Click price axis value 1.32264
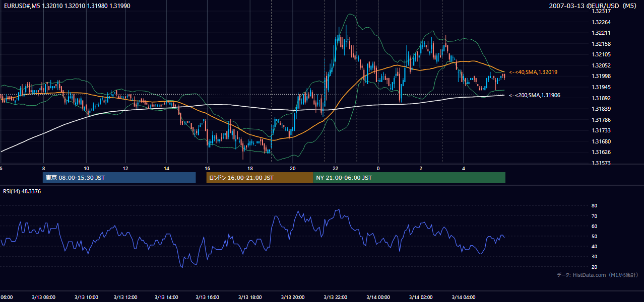The width and height of the screenshot is (644, 302). click(x=602, y=22)
